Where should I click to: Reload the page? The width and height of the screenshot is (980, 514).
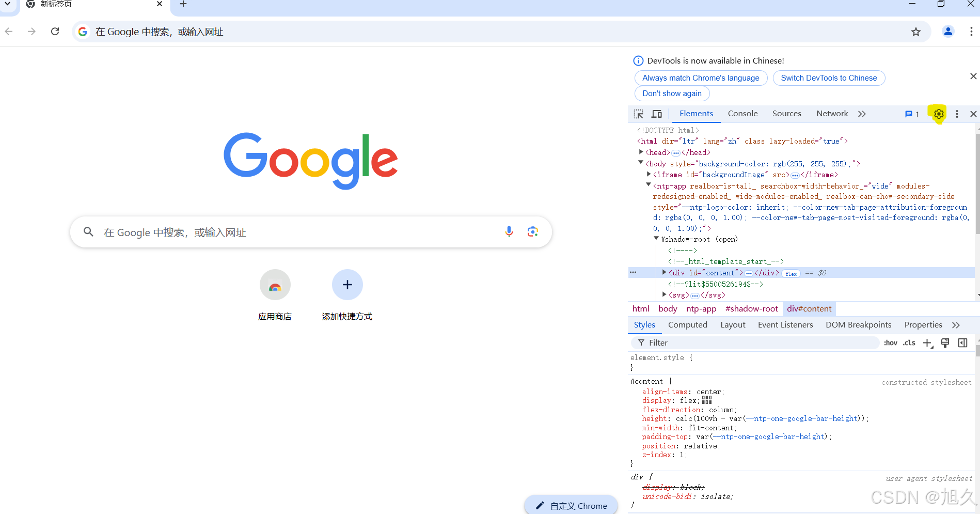(55, 32)
